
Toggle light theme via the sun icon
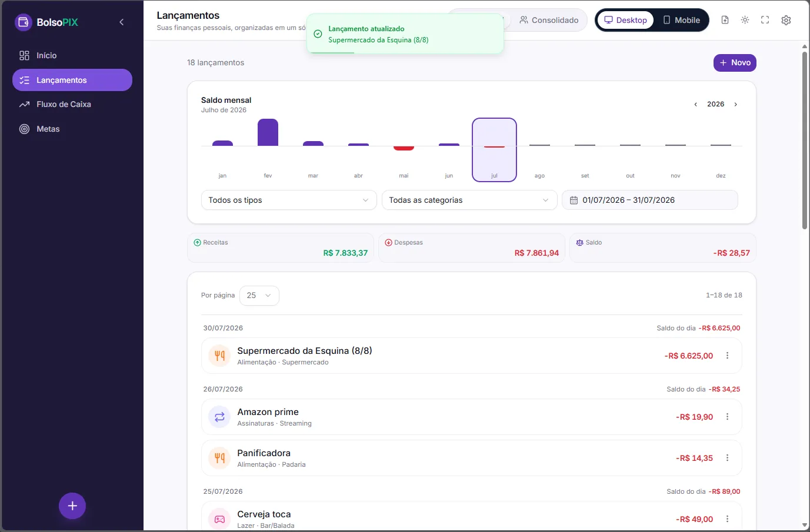745,20
